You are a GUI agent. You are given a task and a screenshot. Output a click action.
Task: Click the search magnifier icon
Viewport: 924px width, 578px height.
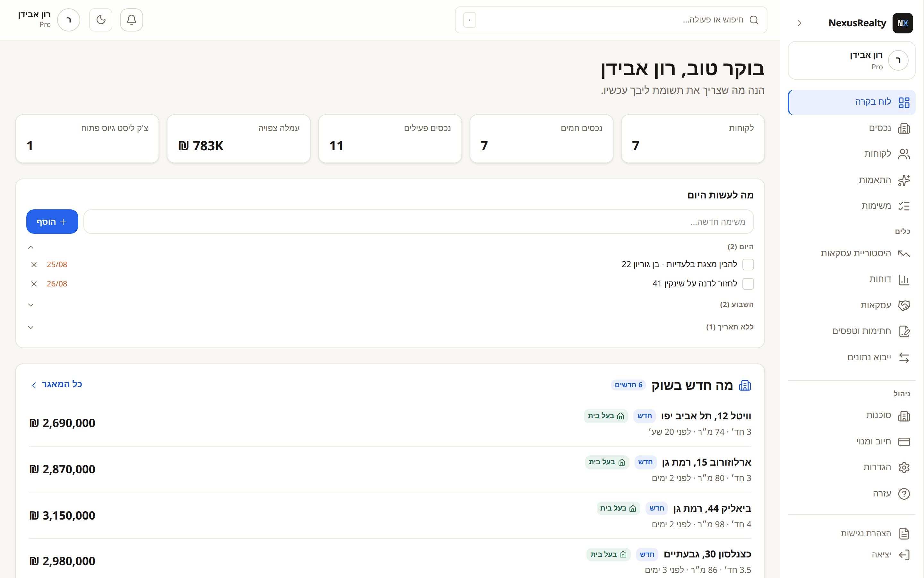[754, 20]
